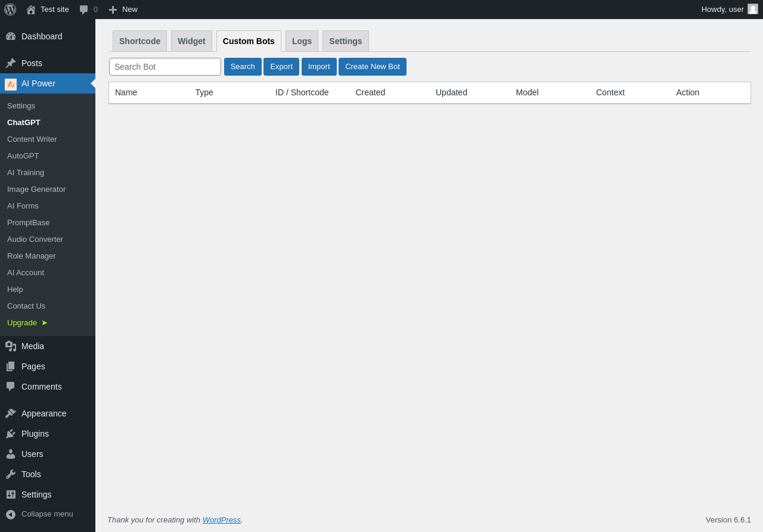Focus the Search Bot input field
This screenshot has width=763, height=532.
tap(165, 67)
